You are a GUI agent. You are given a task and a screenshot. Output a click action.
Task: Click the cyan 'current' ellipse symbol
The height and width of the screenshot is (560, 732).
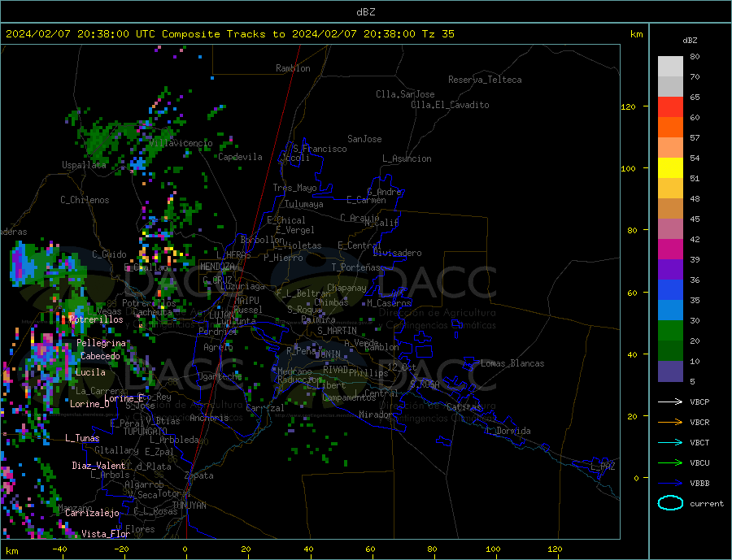(671, 503)
